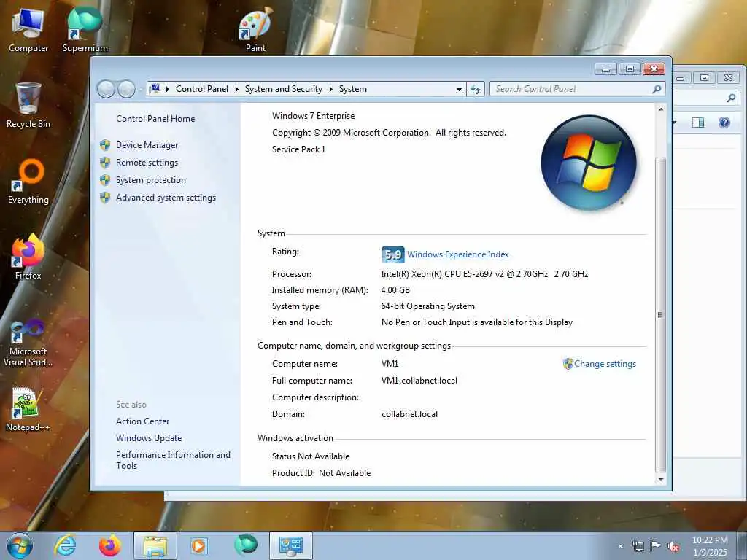Screen dimensions: 747x560
Task: Click the help icon in background window
Action: click(724, 122)
